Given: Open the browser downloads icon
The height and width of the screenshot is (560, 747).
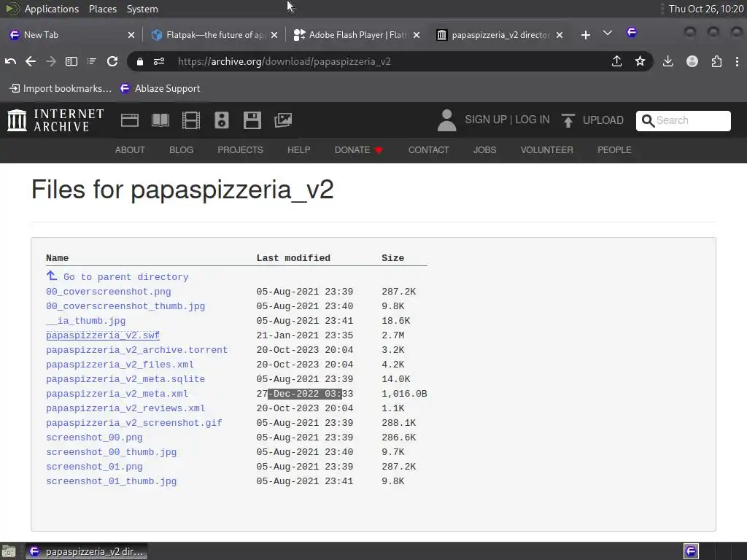Looking at the screenshot, I should click(x=668, y=61).
